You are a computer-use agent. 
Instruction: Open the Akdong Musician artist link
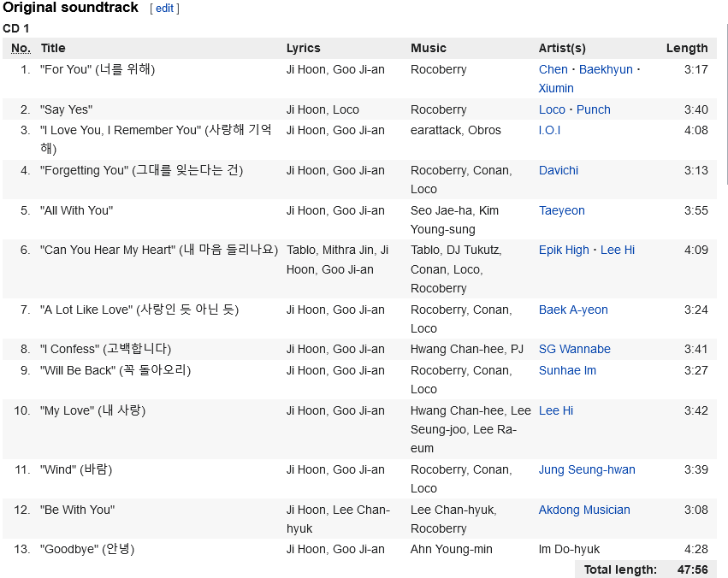click(584, 510)
